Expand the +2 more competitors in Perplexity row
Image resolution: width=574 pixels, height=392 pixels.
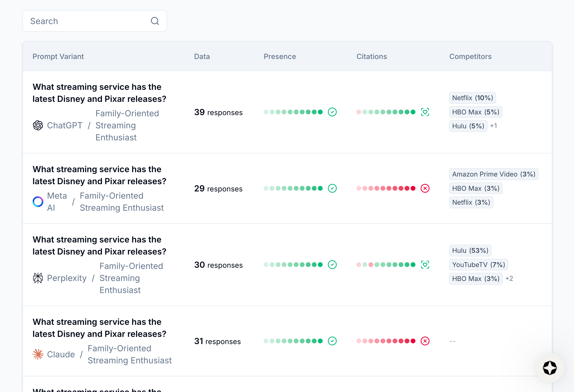click(509, 278)
